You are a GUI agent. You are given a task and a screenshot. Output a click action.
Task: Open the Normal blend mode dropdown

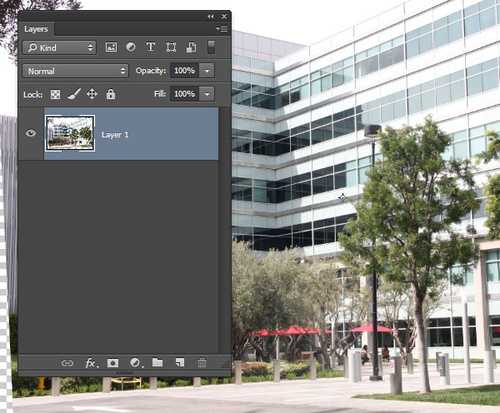(75, 71)
